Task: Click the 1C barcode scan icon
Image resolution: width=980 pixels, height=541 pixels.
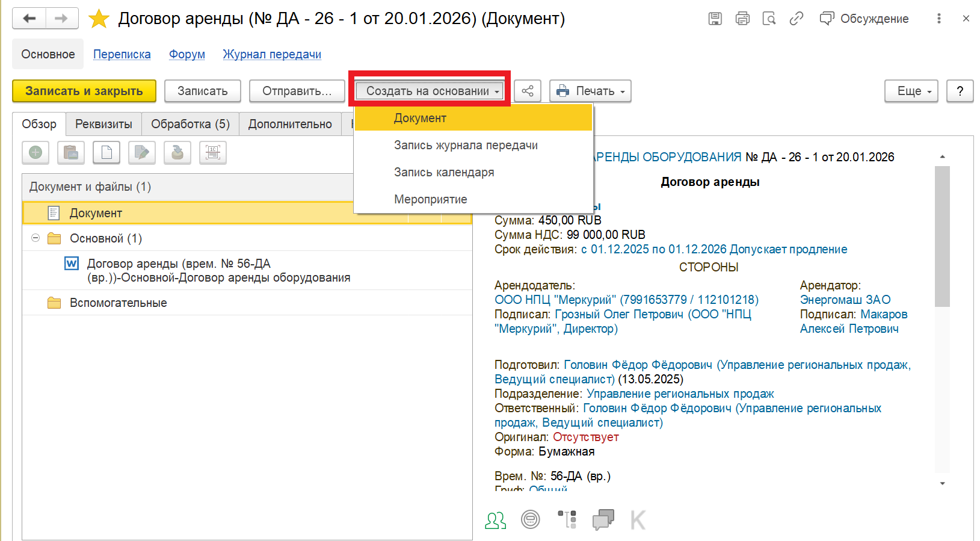Action: (x=213, y=153)
